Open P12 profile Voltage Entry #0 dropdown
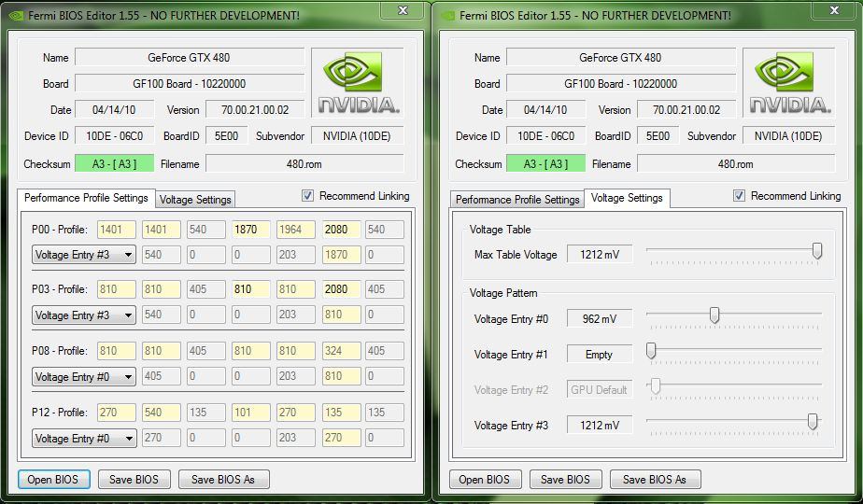 click(x=84, y=438)
